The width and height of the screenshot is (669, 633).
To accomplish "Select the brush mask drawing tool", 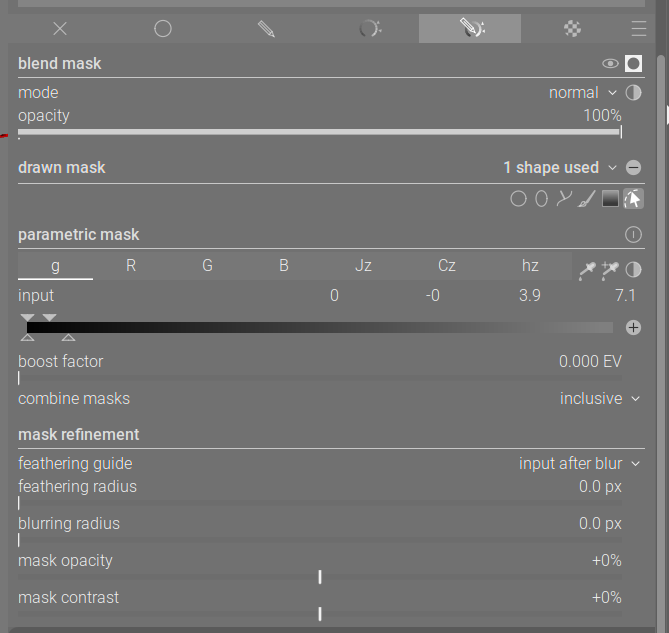I will [x=587, y=199].
